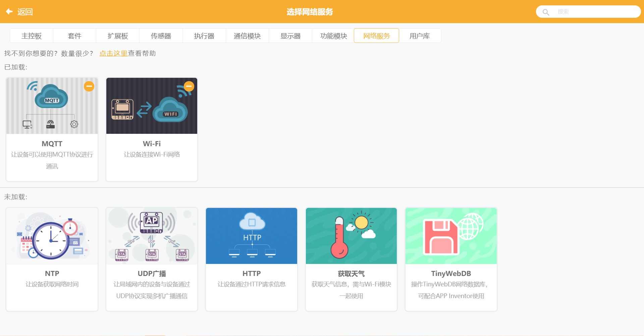Click the 返回 button

[x=25, y=11]
